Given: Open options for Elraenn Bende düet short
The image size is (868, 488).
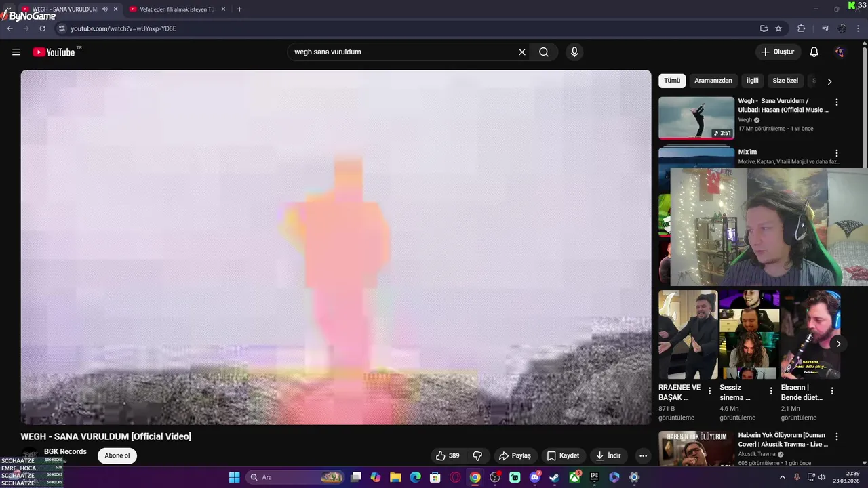Looking at the screenshot, I should pos(832,391).
